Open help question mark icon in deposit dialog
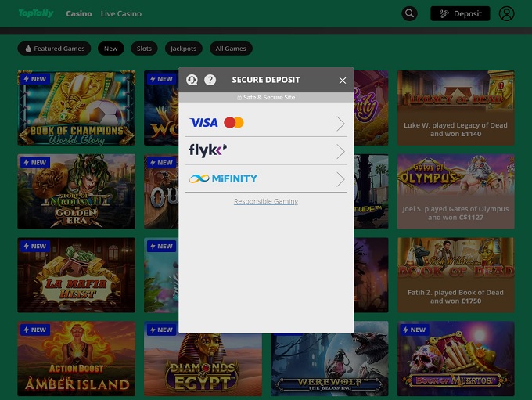 click(x=210, y=80)
